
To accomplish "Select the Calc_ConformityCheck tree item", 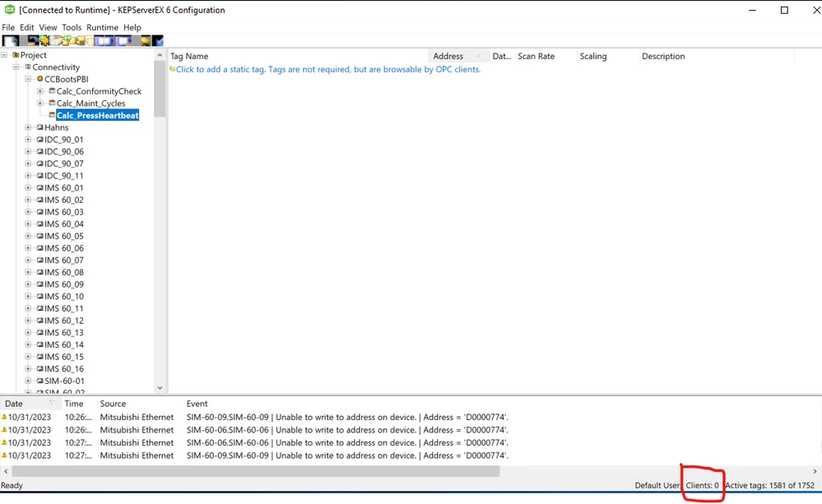I will point(96,91).
